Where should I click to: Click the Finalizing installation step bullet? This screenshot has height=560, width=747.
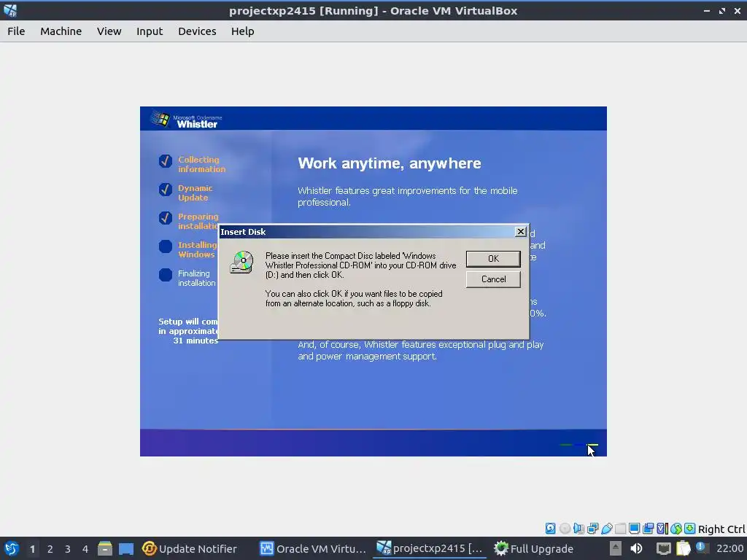click(x=166, y=275)
